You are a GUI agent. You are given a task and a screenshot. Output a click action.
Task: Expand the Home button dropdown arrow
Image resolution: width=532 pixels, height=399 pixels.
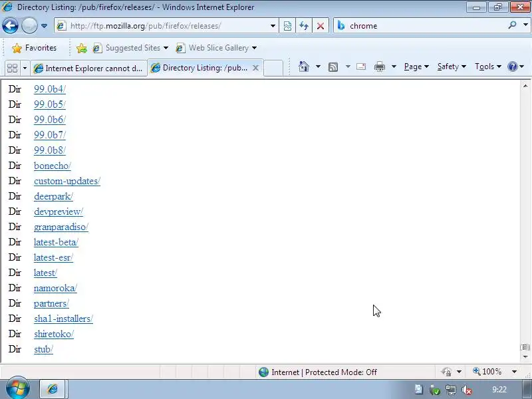pyautogui.click(x=318, y=66)
